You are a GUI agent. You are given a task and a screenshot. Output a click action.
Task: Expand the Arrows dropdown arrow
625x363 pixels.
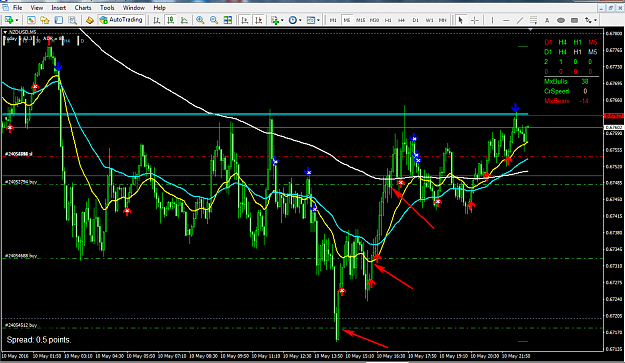pyautogui.click(x=596, y=20)
